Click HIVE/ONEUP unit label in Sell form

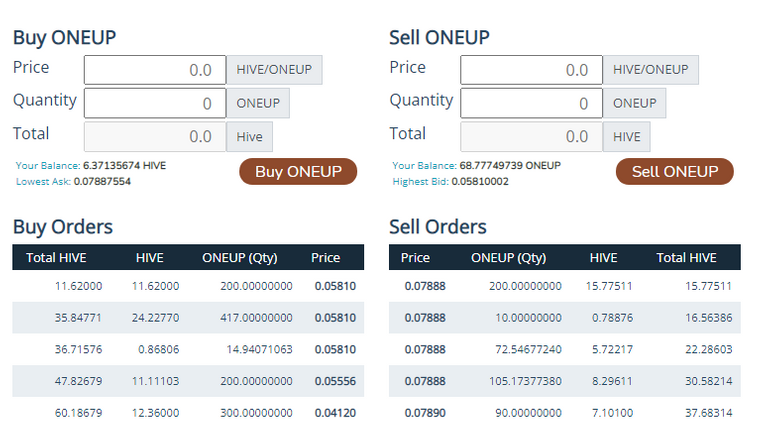pos(651,70)
